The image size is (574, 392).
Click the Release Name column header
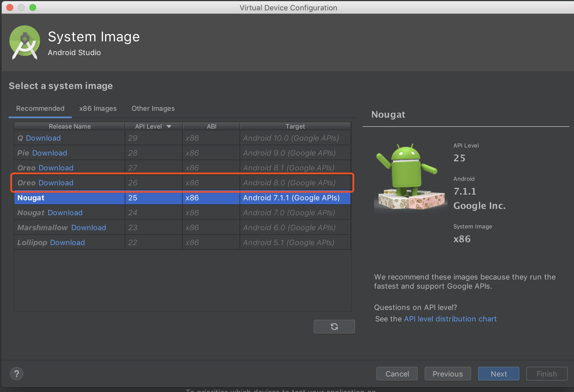click(x=70, y=126)
